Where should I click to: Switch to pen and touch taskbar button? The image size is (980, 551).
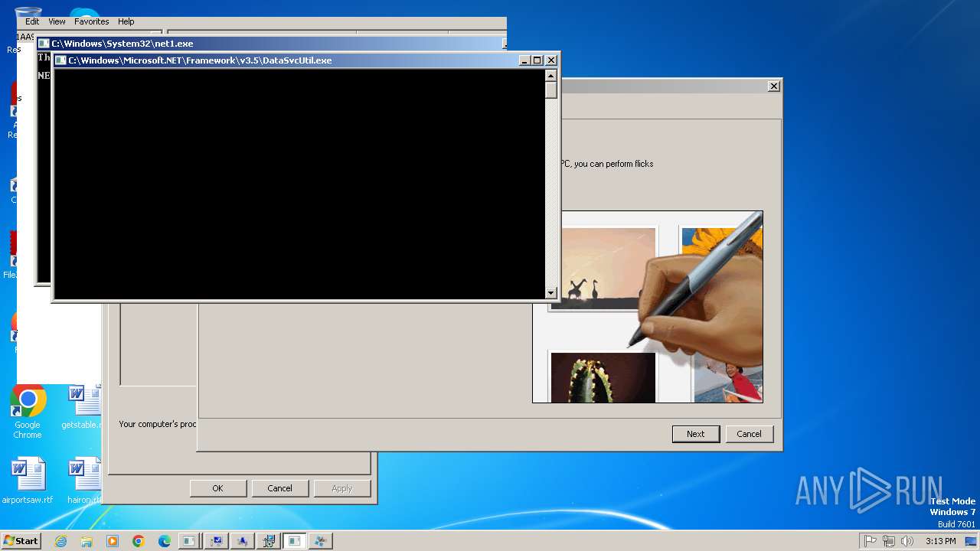pyautogui.click(x=243, y=541)
